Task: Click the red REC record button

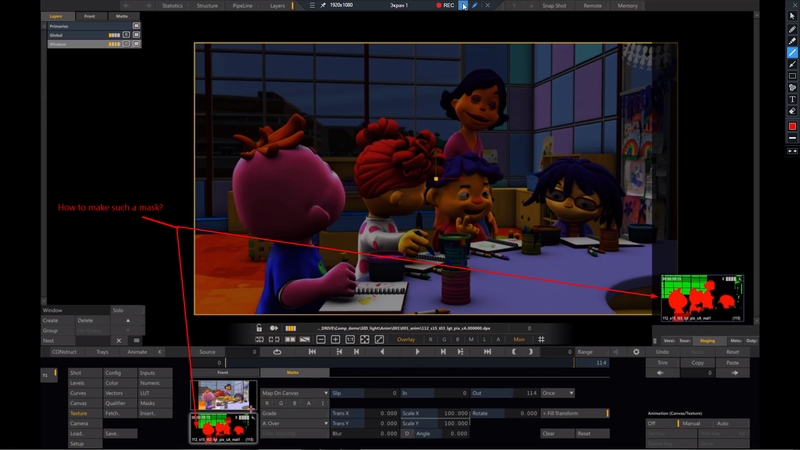Action: pos(446,6)
